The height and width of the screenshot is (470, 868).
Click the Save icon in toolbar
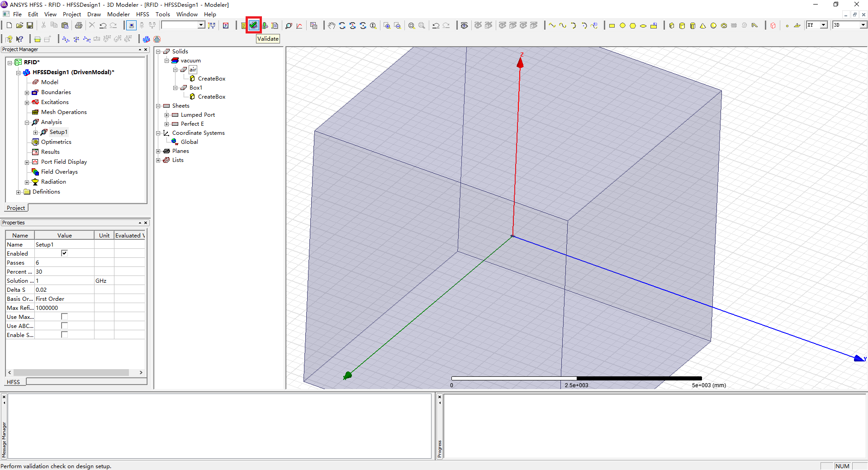tap(30, 25)
